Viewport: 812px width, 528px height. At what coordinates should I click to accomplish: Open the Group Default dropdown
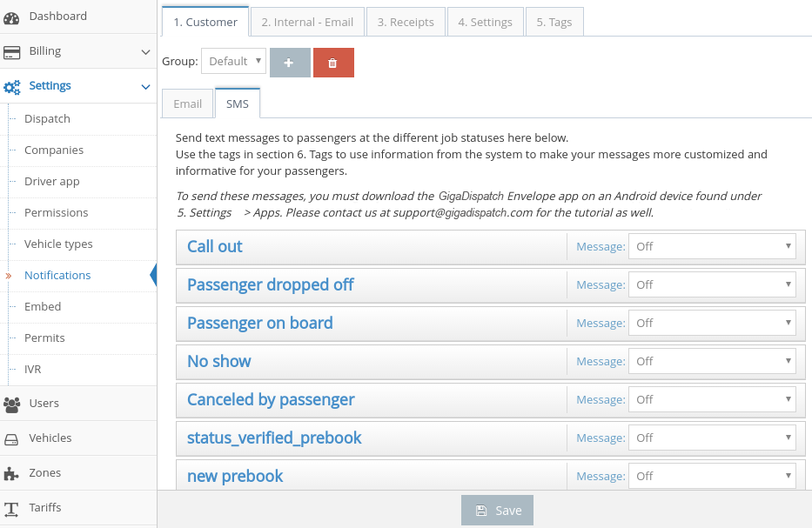point(233,62)
